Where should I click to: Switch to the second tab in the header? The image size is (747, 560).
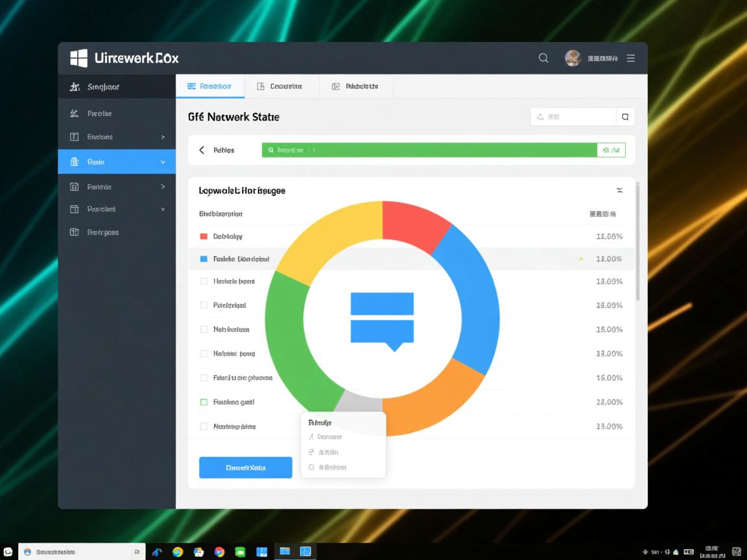click(x=281, y=86)
